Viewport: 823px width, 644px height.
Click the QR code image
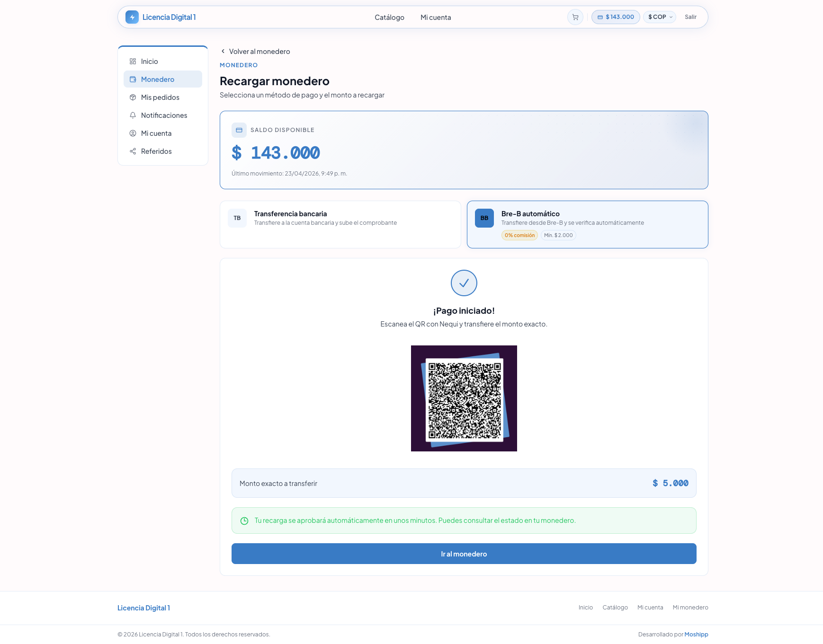[x=464, y=399]
